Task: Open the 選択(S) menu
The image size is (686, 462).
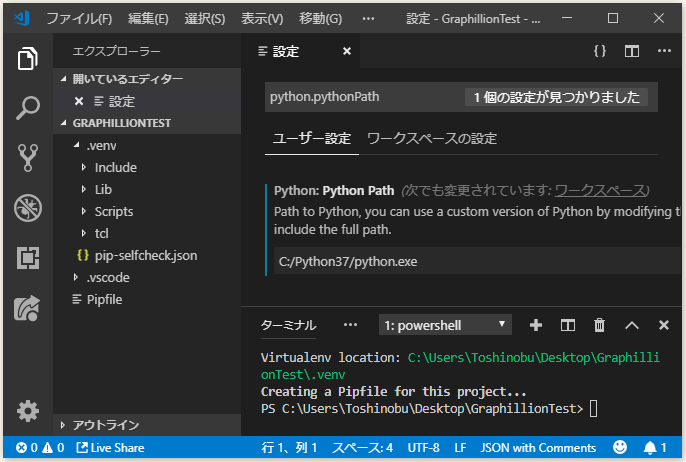Action: click(205, 18)
